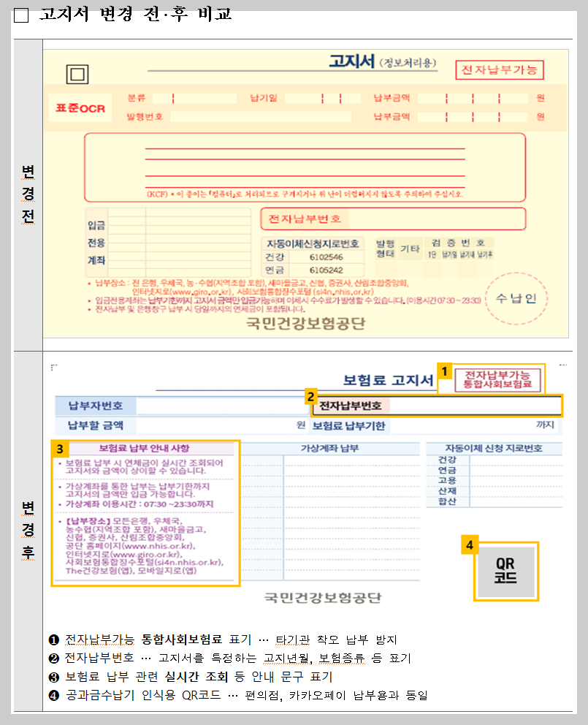Click the blank field beside 납부자번호
Image resolution: width=588 pixels, height=725 pixels.
[221, 406]
